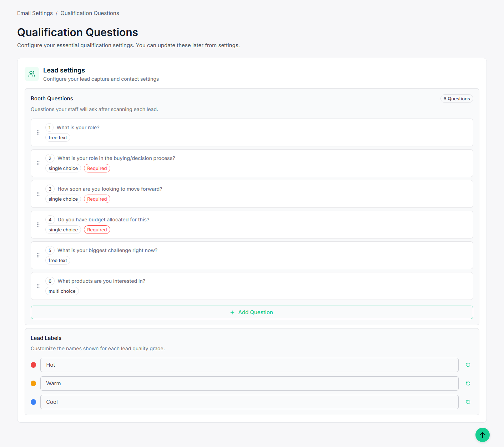The width and height of the screenshot is (504, 447).
Task: Edit the Warm label name field
Action: 250,383
